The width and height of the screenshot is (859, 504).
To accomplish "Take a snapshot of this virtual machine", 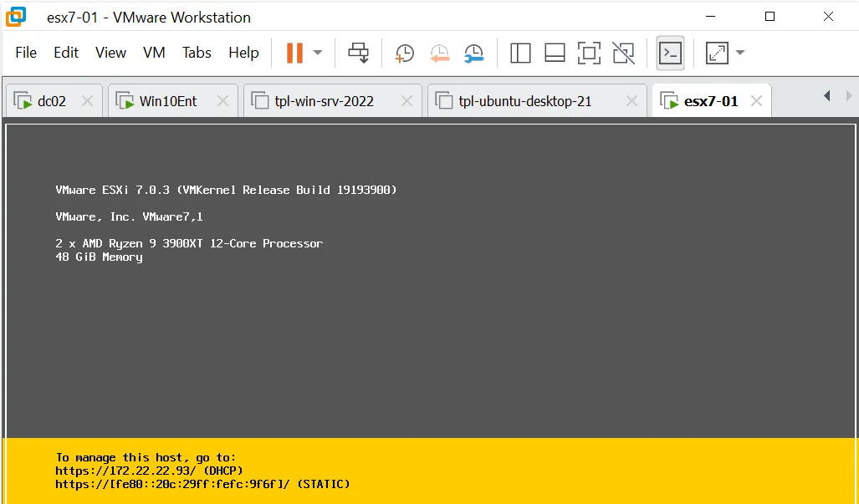I will tap(404, 53).
